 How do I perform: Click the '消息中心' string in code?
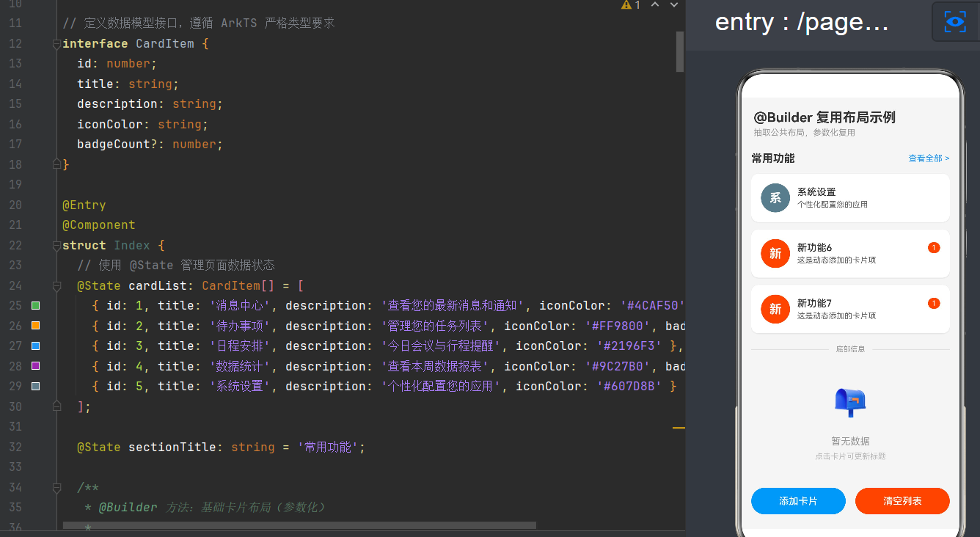tap(241, 306)
